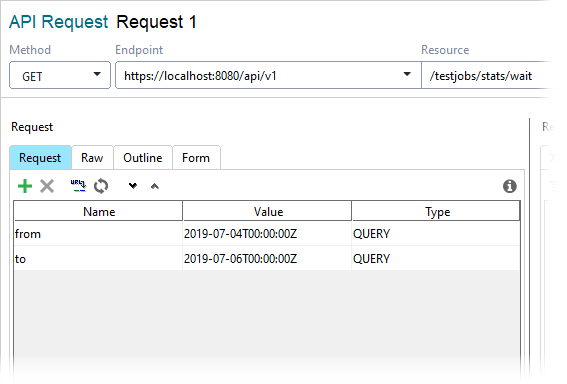The image size is (567, 384).
Task: Remove selected parameter with gray X icon
Action: click(x=47, y=186)
